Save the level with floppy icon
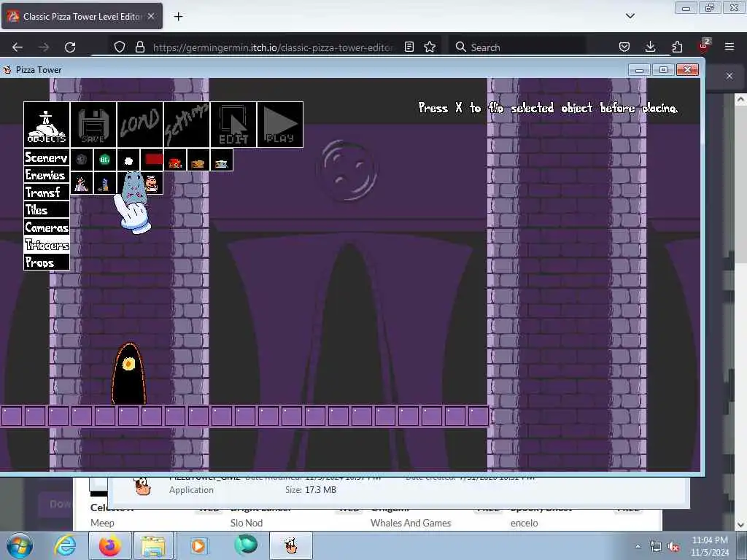Image resolution: width=747 pixels, height=560 pixels. coord(93,125)
